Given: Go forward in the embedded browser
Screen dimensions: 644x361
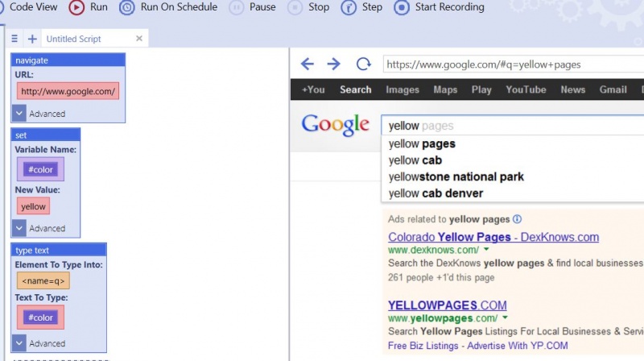Looking at the screenshot, I should [x=333, y=64].
